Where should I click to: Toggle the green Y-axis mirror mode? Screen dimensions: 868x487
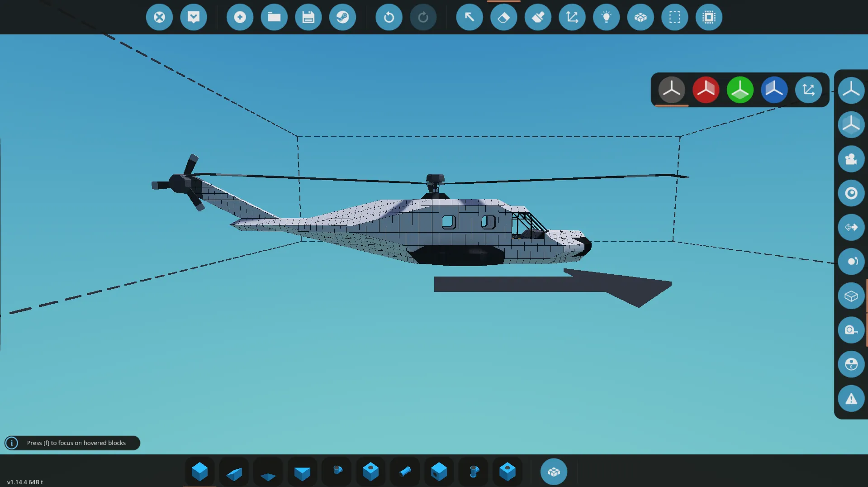(740, 90)
